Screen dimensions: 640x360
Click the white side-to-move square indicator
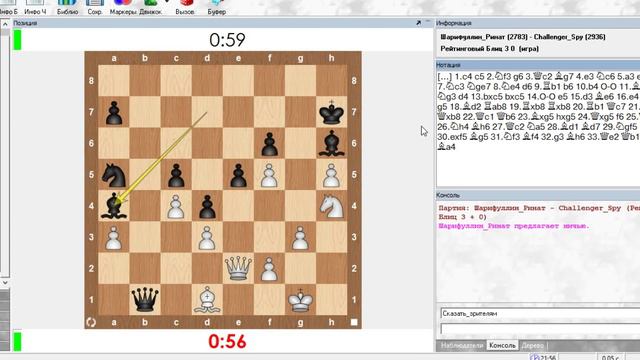(x=354, y=322)
